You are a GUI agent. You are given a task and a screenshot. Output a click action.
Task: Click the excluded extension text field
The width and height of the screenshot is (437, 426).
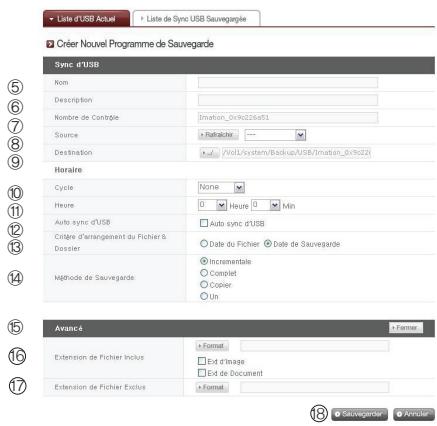click(314, 387)
